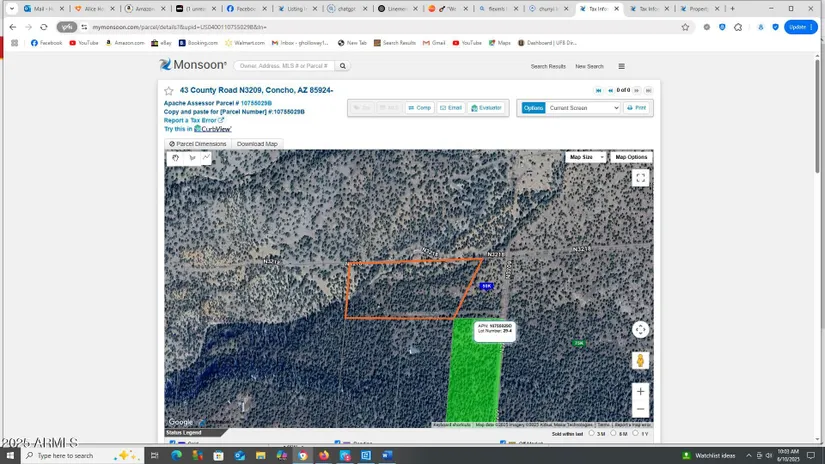
Task: Click the Street View pegman icon
Action: coord(640,360)
